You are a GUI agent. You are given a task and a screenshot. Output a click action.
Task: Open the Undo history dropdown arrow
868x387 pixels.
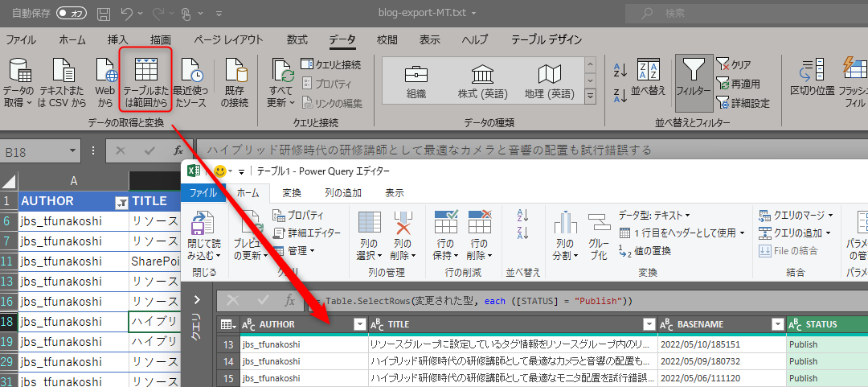click(140, 13)
